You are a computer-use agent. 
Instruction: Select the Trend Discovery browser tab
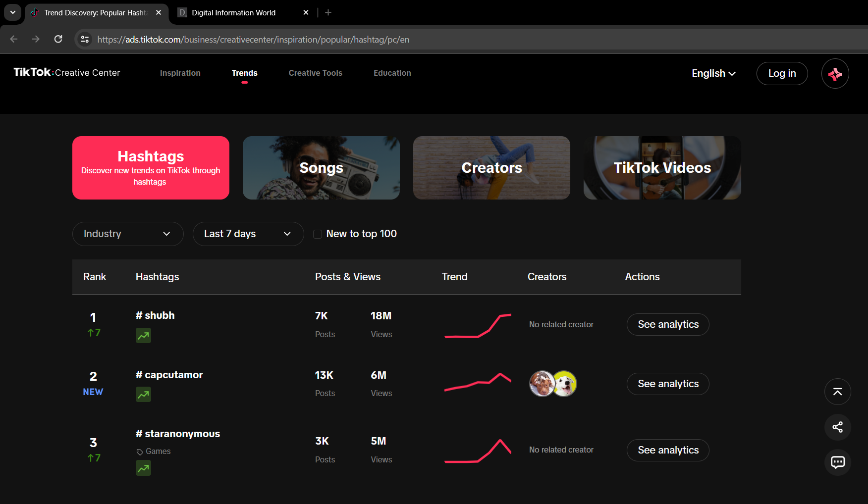click(x=97, y=12)
